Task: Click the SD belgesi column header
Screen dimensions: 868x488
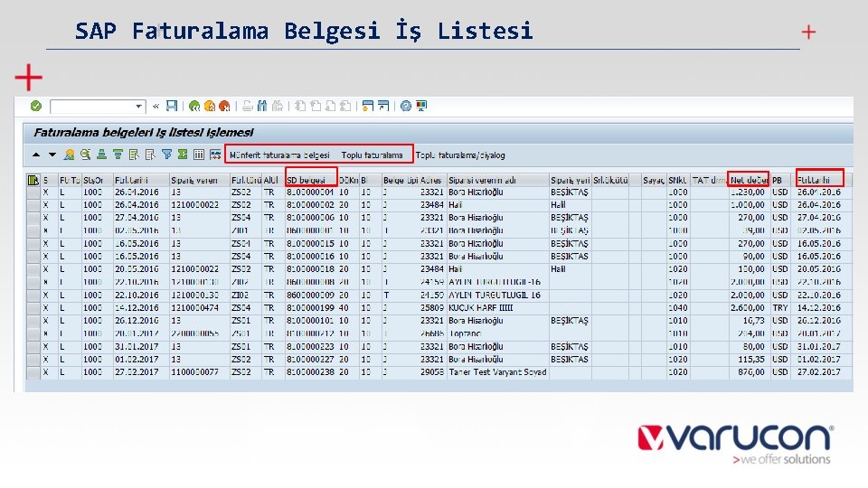Action: 311,180
